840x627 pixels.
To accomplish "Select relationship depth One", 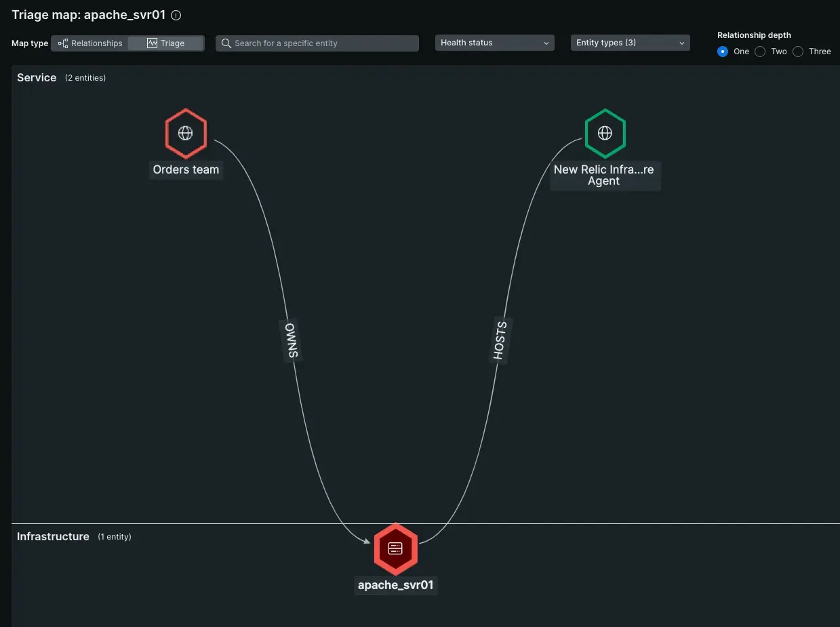I will 723,52.
